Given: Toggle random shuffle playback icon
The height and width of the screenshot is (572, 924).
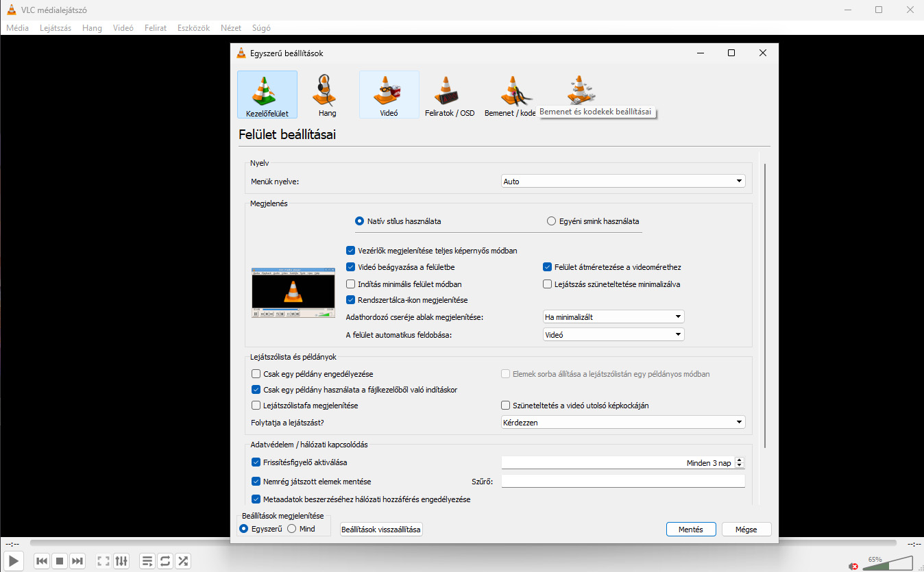Looking at the screenshot, I should tap(183, 561).
